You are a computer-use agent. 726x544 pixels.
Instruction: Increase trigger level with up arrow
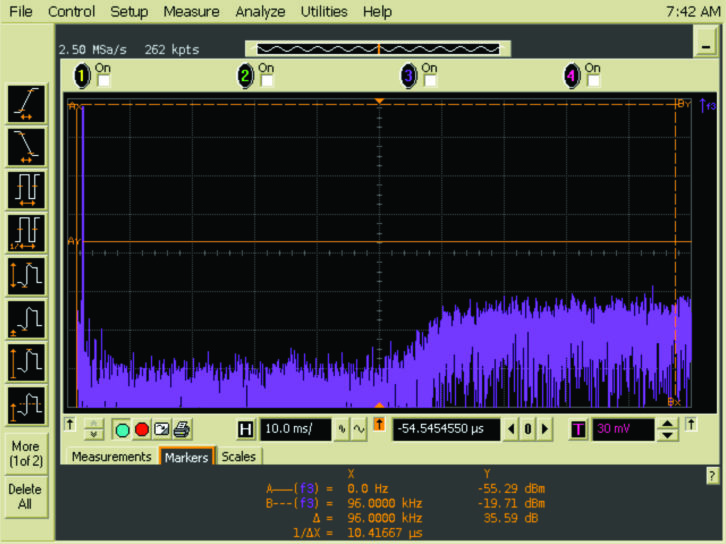click(668, 424)
